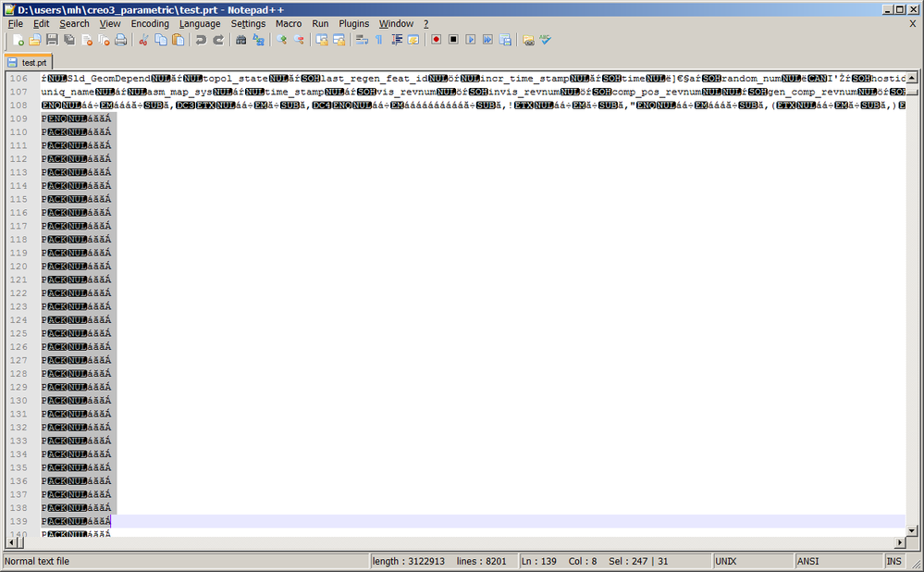Open the Macro menu
This screenshot has height=572, width=924.
point(289,23)
